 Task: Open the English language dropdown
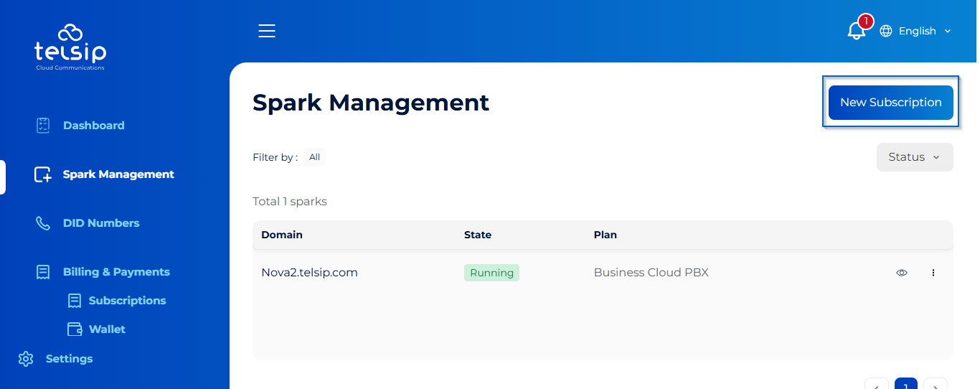(x=925, y=31)
